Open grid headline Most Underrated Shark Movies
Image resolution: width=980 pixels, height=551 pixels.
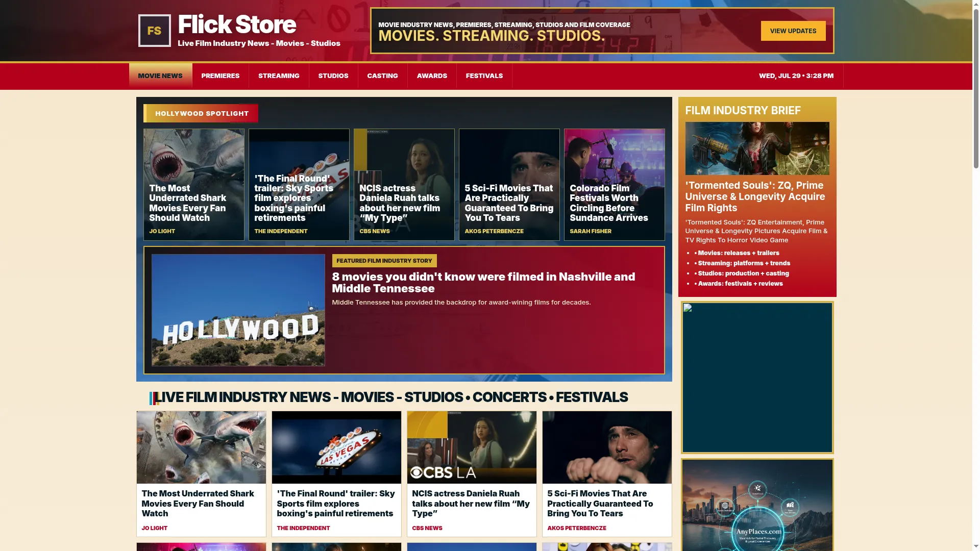coord(198,504)
